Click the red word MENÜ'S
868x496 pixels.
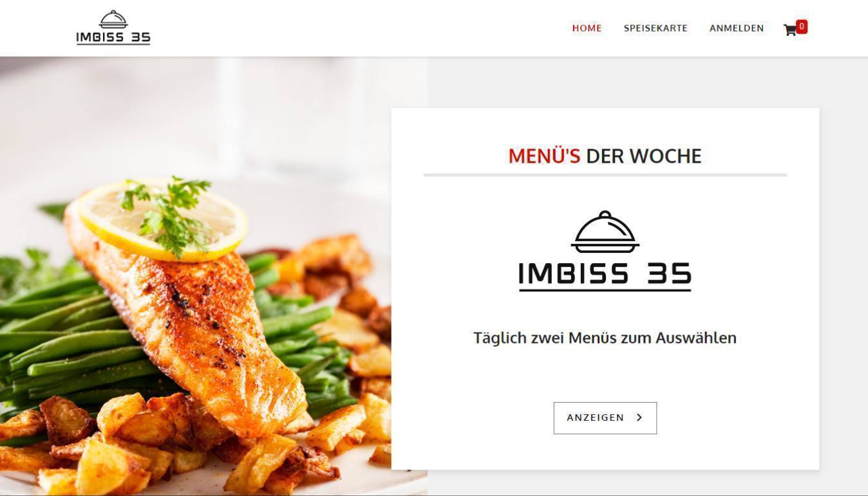pyautogui.click(x=544, y=156)
